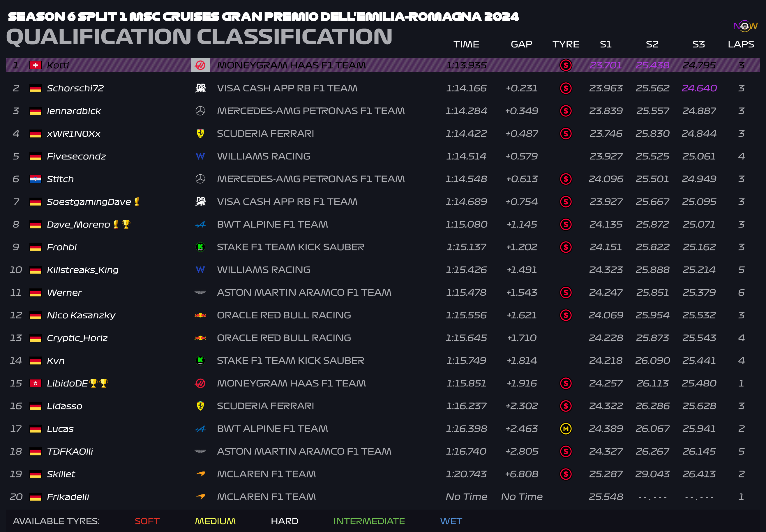Image resolution: width=766 pixels, height=532 pixels.
Task: Click the QUALIFICATION CLASSIFICATION heading
Action: coord(199,36)
